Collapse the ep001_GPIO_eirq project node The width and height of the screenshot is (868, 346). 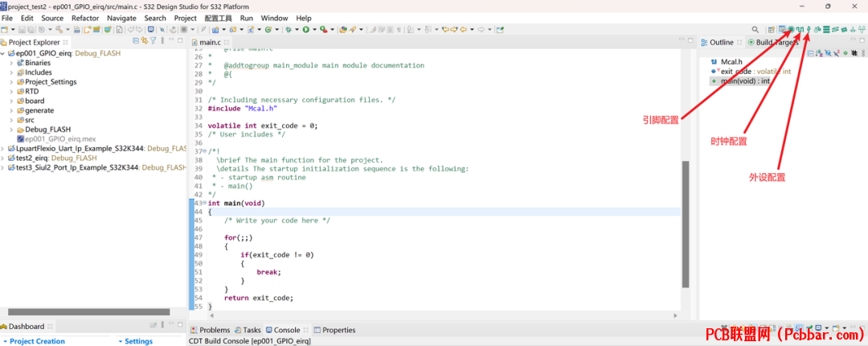point(4,53)
